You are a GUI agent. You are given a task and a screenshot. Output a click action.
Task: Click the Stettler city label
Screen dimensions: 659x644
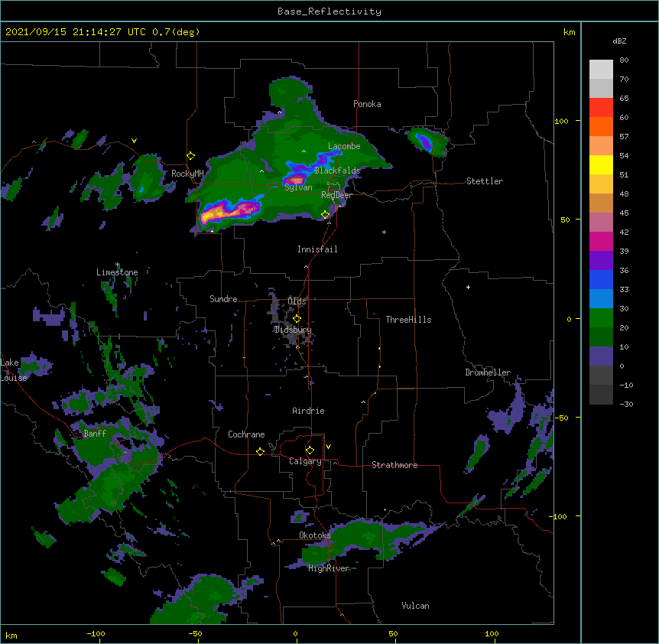tap(485, 181)
